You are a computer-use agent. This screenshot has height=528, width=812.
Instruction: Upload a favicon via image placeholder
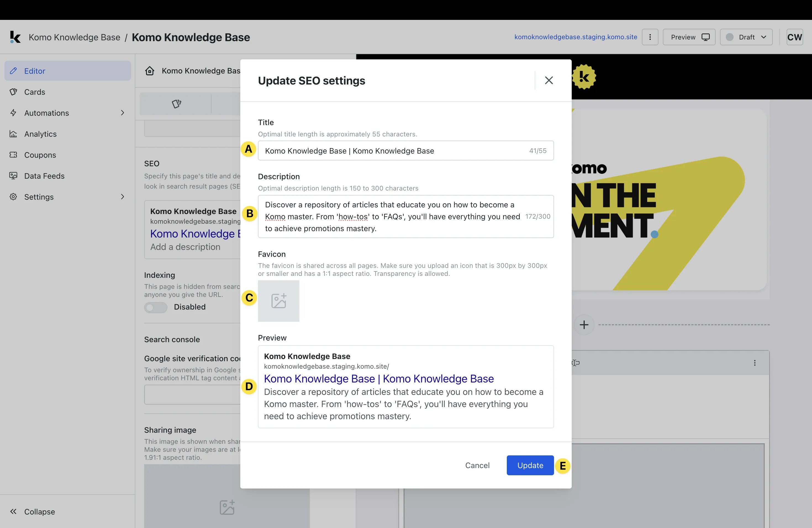[278, 301]
